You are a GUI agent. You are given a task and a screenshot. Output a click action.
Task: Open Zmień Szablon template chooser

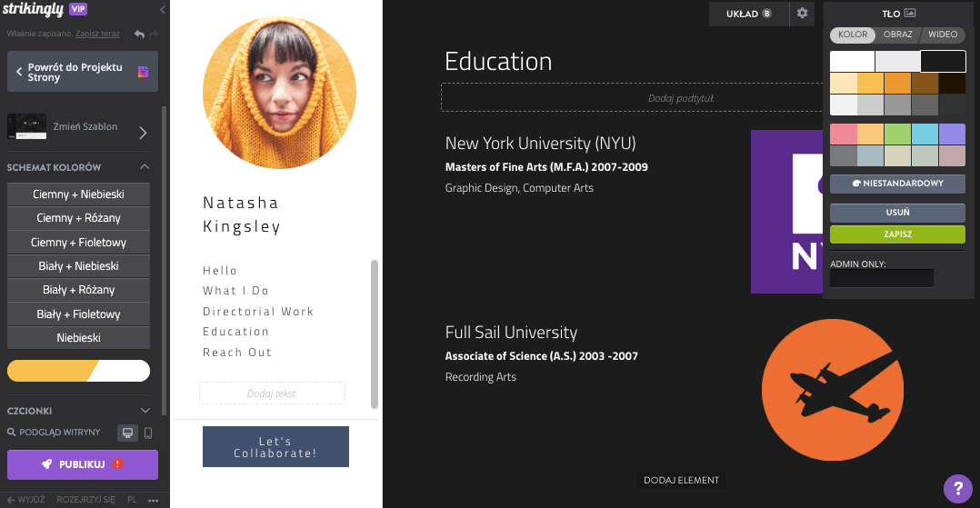click(x=79, y=127)
